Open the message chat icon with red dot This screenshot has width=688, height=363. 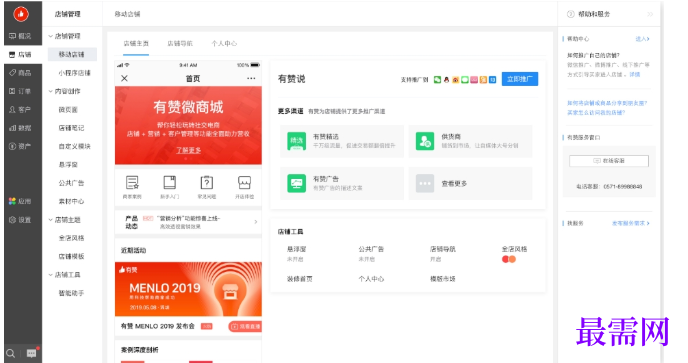point(32,352)
